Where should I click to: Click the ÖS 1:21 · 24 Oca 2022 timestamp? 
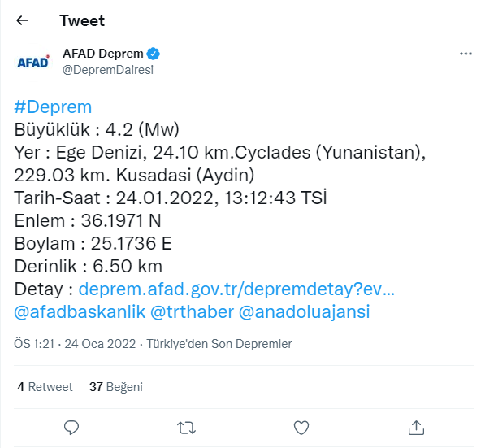(x=75, y=344)
